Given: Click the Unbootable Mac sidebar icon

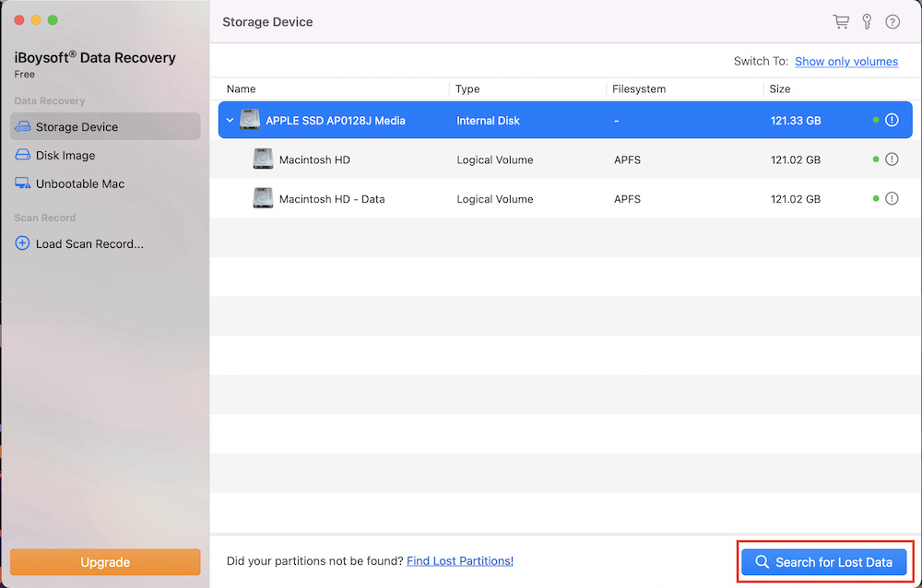Looking at the screenshot, I should click(22, 183).
